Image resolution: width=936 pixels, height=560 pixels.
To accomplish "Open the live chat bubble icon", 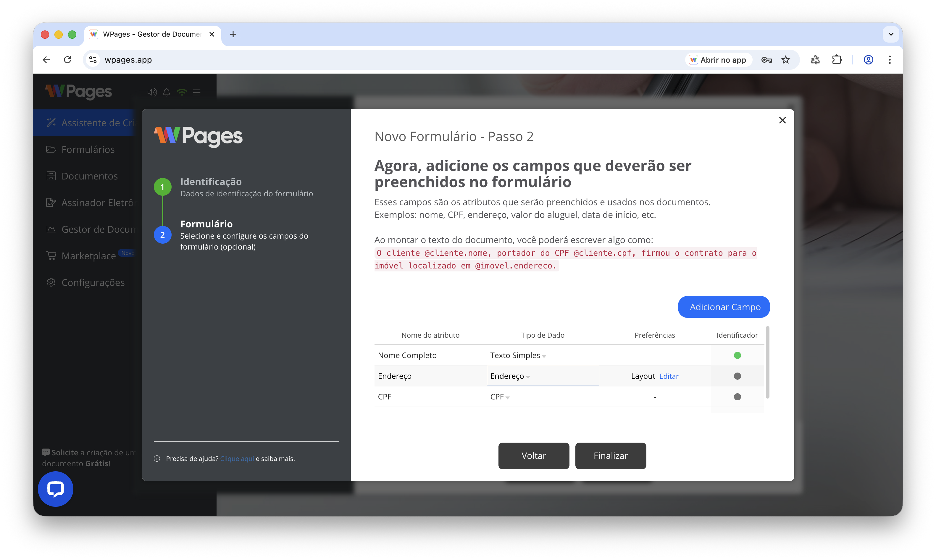I will (x=55, y=489).
